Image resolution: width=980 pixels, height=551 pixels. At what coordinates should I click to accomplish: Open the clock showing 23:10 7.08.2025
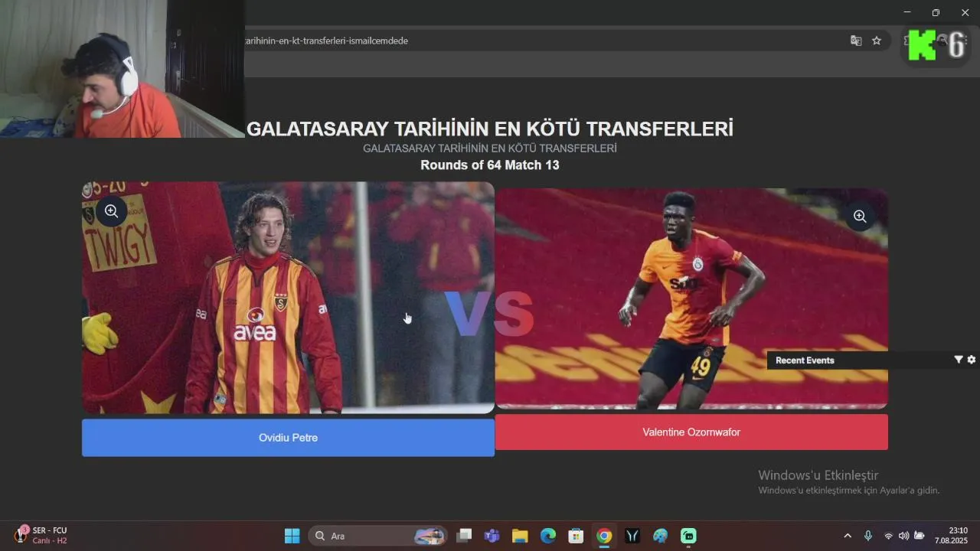(x=952, y=535)
